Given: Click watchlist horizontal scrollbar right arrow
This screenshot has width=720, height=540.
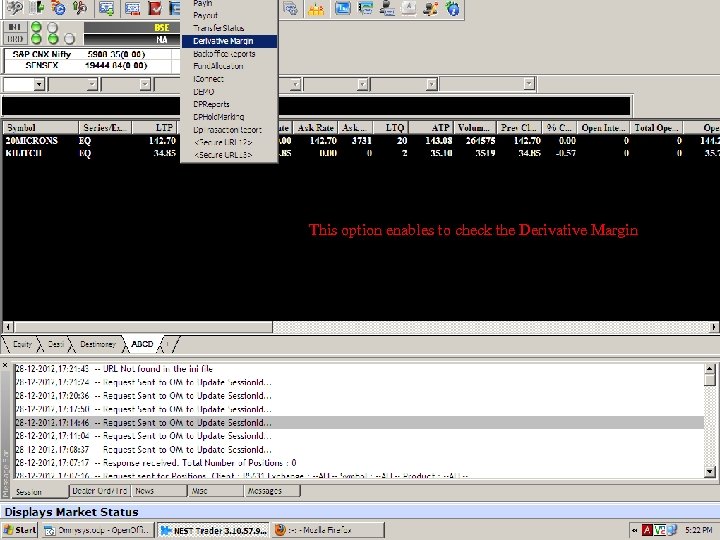Looking at the screenshot, I should click(714, 327).
